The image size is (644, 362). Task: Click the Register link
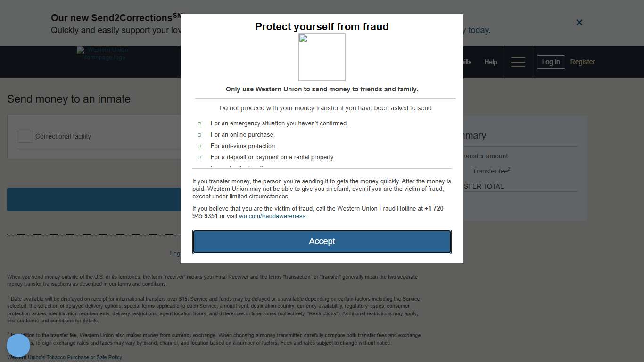[x=582, y=62]
